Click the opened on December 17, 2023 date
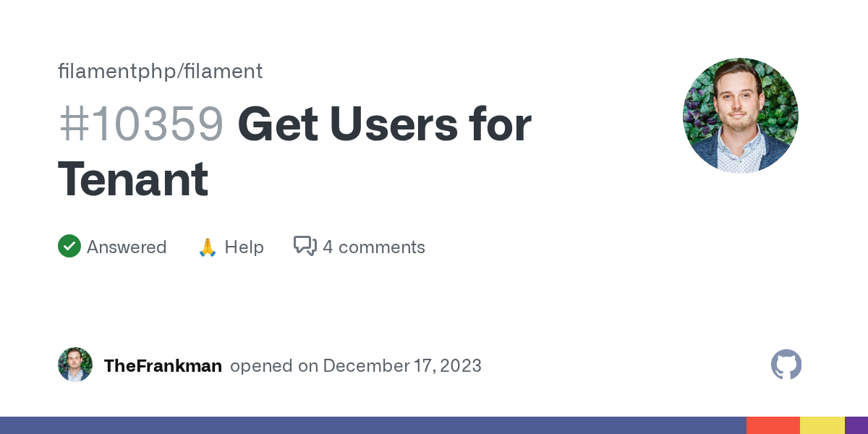The image size is (868, 434). click(x=356, y=366)
